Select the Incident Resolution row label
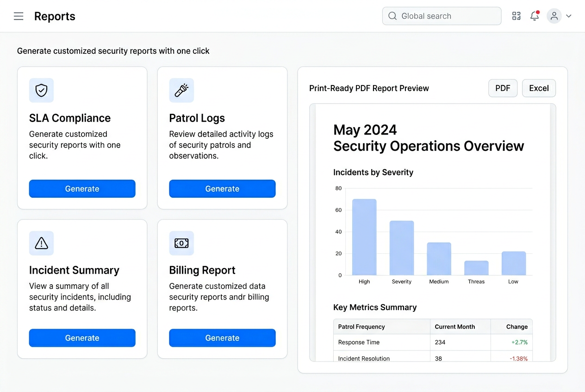585x392 pixels. (364, 359)
